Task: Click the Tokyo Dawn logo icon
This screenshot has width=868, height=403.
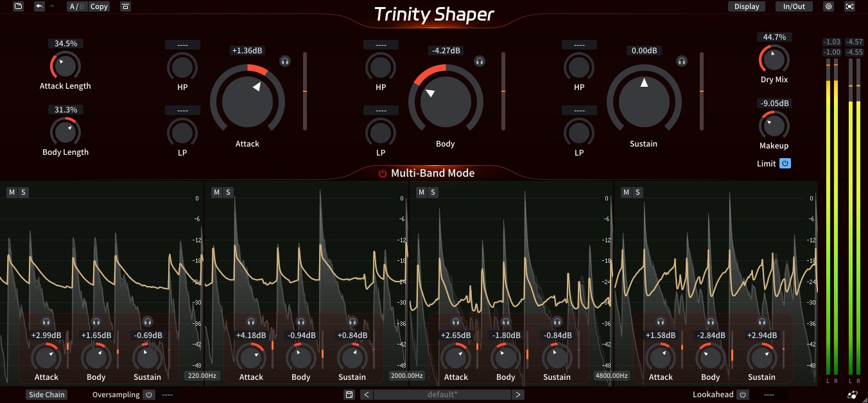Action: click(x=852, y=395)
